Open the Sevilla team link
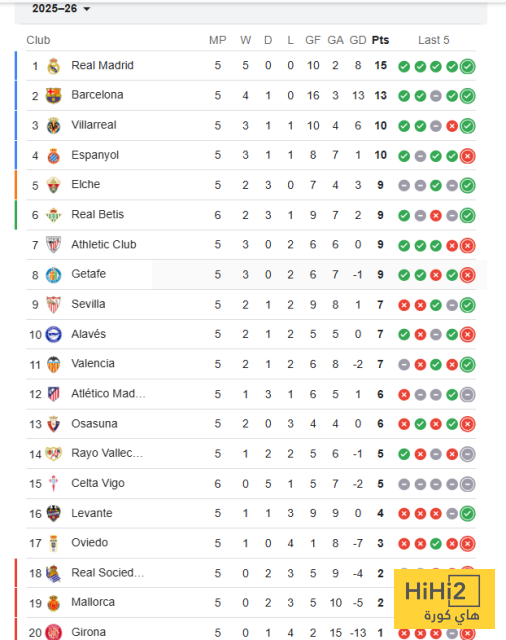 click(88, 304)
